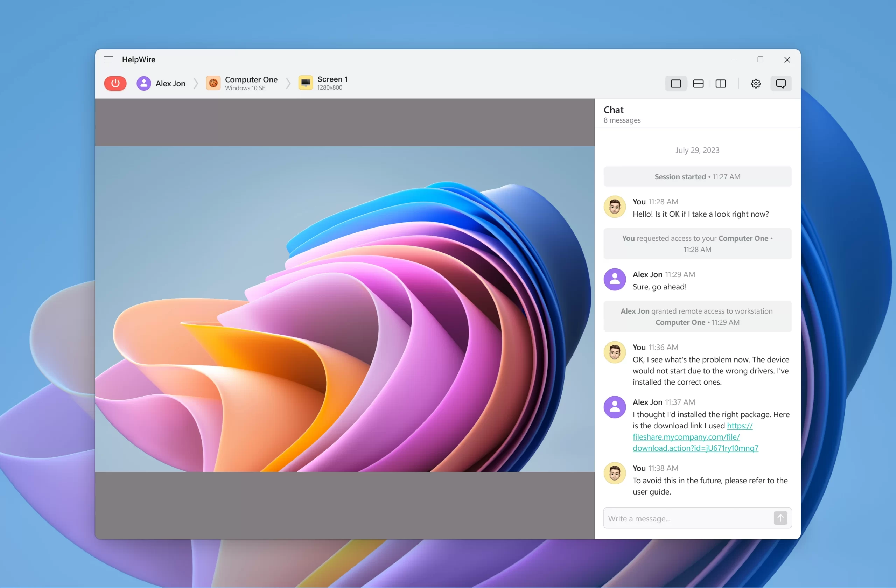Click the Alex Jon purple avatar in toolbar
Image resolution: width=896 pixels, height=588 pixels.
coord(144,83)
